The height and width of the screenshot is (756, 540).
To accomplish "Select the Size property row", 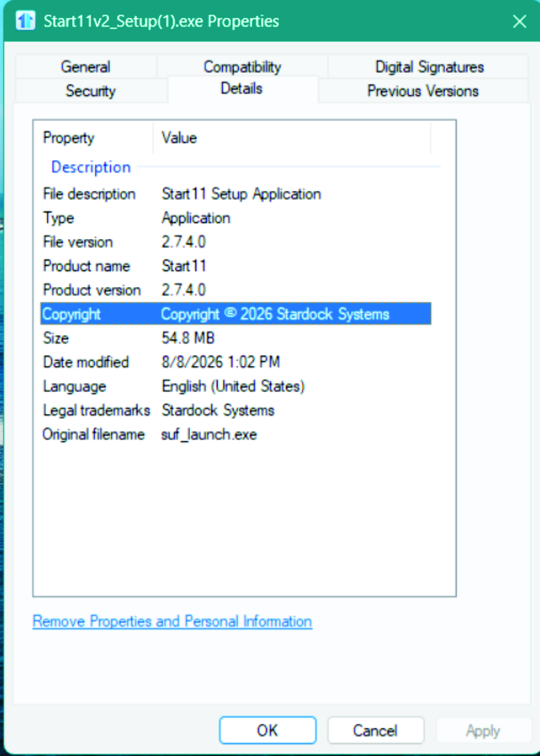I will 236,338.
